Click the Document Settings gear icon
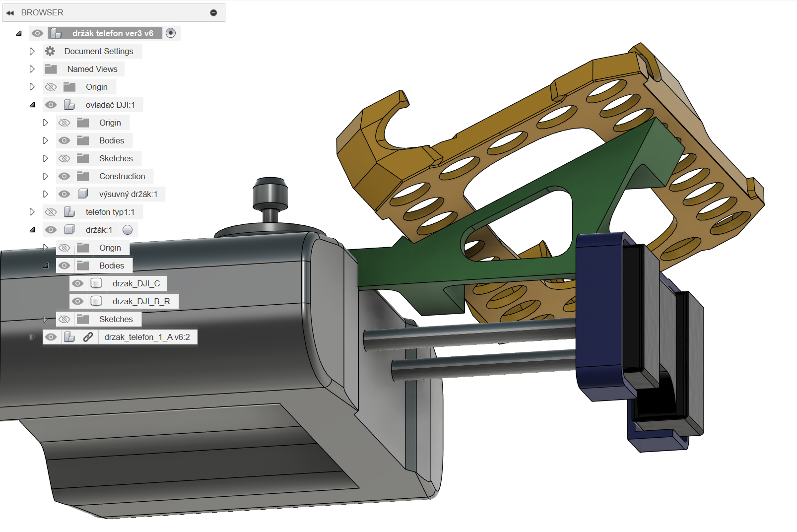Viewport: 797px width, 532px height. coord(50,51)
